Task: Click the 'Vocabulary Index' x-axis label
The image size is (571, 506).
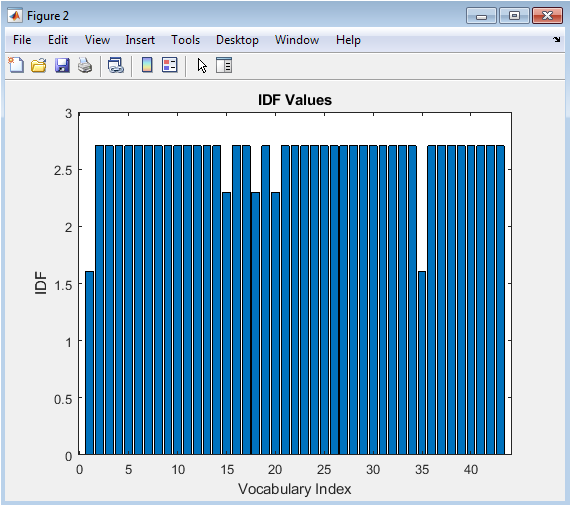Action: tap(295, 489)
